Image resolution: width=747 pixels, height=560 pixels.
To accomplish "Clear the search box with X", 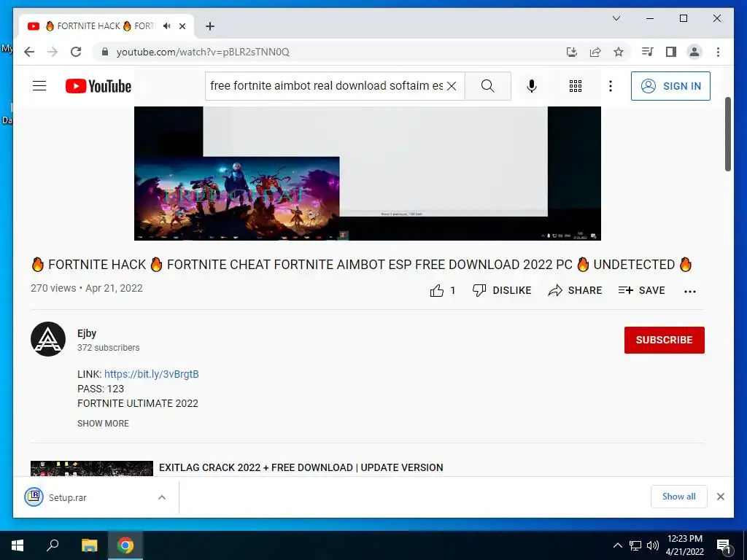I will click(x=452, y=86).
